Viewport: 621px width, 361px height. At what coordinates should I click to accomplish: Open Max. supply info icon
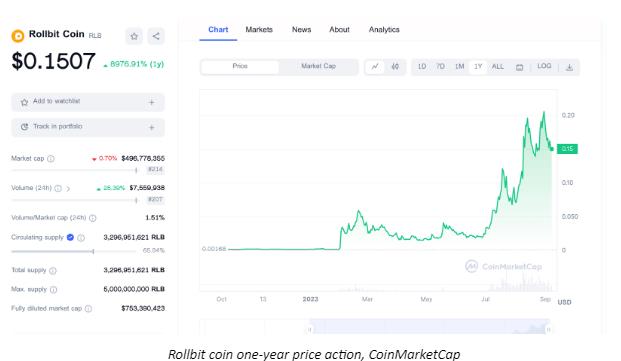53,289
